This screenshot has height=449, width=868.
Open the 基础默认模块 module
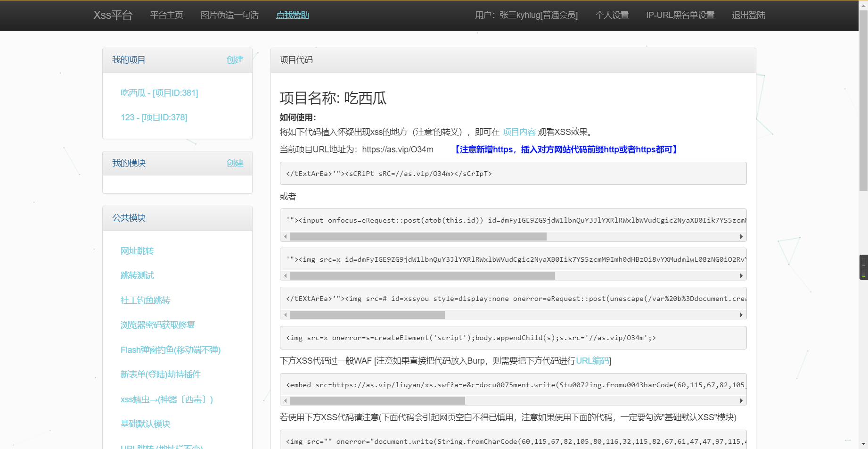point(145,424)
